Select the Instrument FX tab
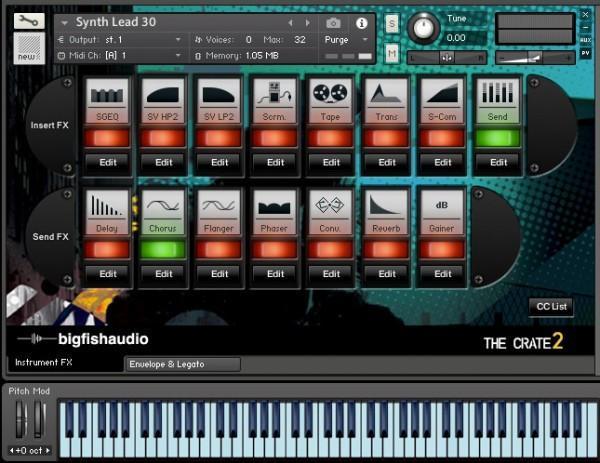600x463 pixels. [x=46, y=362]
